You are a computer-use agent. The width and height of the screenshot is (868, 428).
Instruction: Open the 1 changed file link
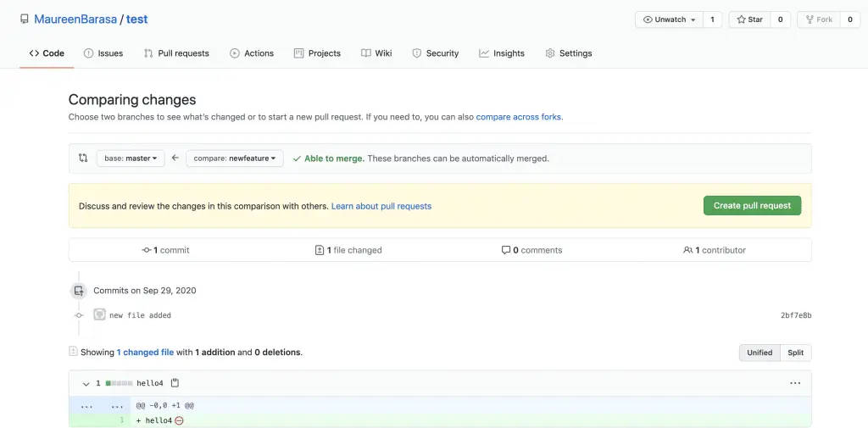click(145, 352)
